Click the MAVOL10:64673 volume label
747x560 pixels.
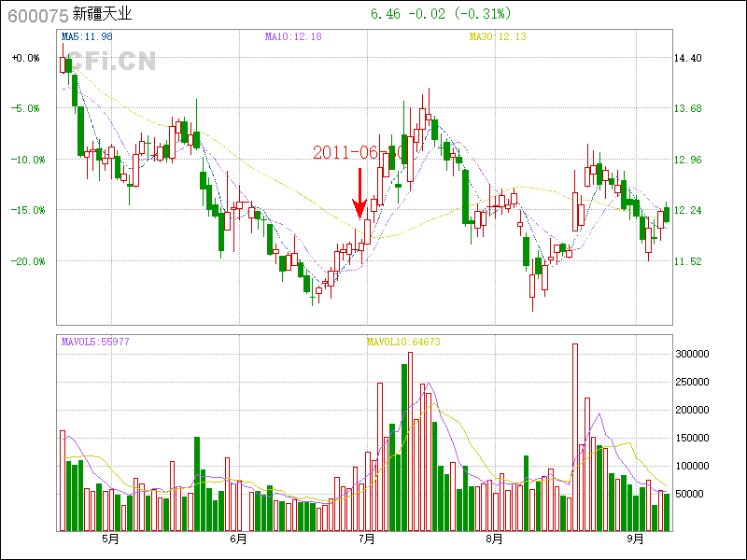pos(402,342)
